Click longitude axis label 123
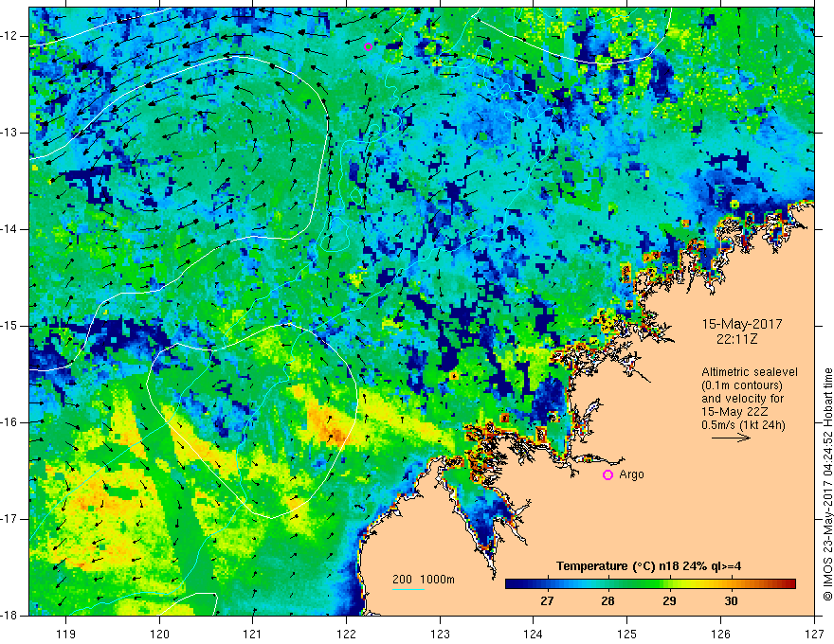The height and width of the screenshot is (644, 834). pos(440,634)
